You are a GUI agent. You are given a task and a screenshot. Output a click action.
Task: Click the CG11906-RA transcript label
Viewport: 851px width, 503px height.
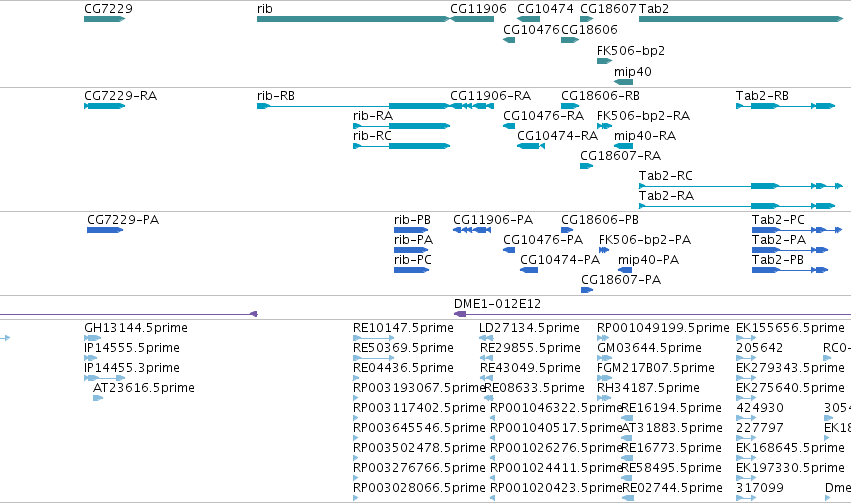tap(491, 96)
